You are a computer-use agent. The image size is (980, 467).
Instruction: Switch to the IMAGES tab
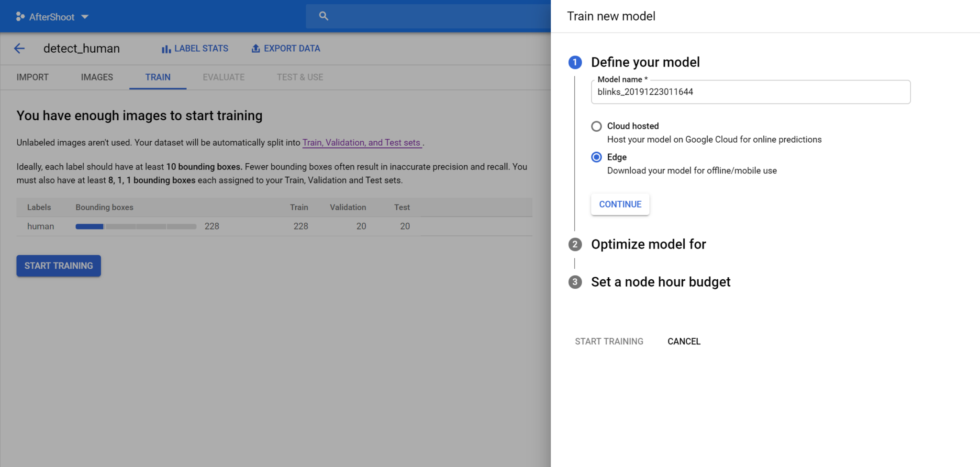tap(96, 77)
